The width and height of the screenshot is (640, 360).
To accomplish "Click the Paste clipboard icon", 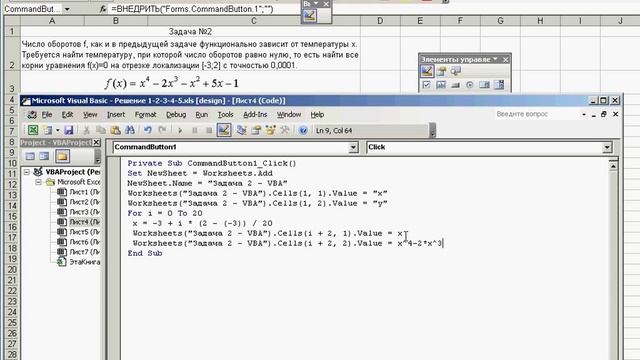I will coord(116,130).
